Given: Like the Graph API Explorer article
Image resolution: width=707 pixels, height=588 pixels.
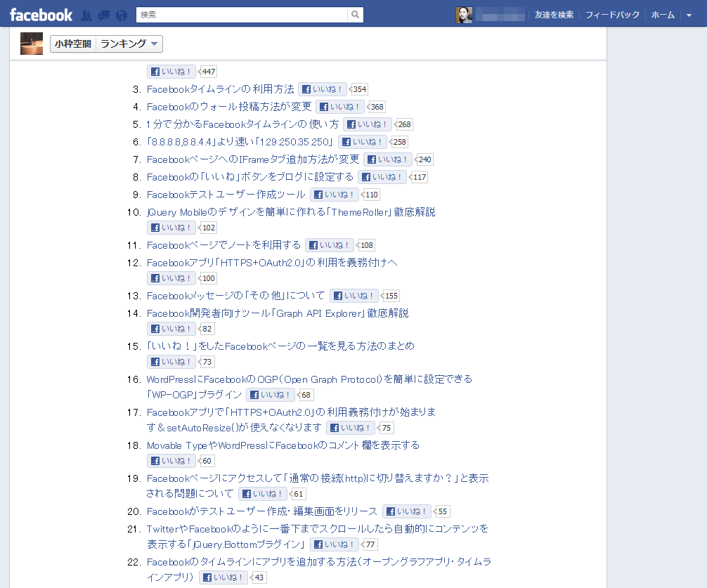Looking at the screenshot, I should coord(171,329).
